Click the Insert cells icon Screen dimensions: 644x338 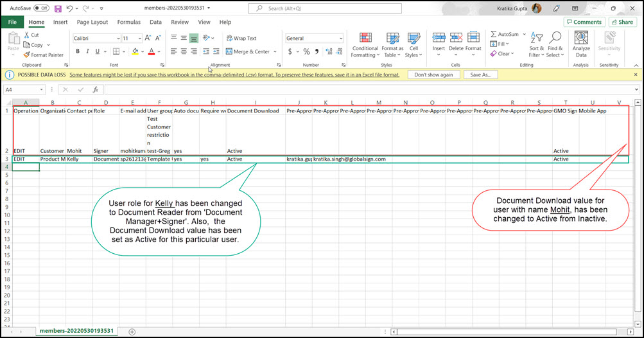coord(439,38)
